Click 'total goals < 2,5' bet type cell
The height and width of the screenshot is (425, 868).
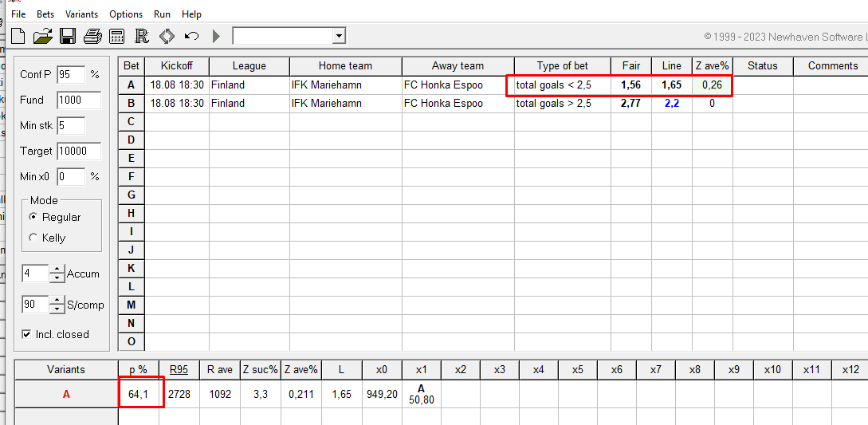click(563, 85)
